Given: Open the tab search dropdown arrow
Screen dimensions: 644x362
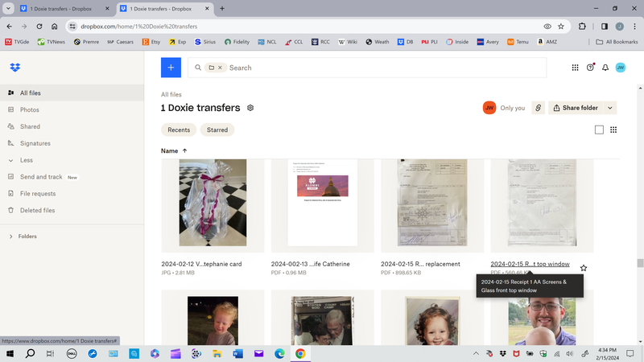Looking at the screenshot, I should coord(8,8).
